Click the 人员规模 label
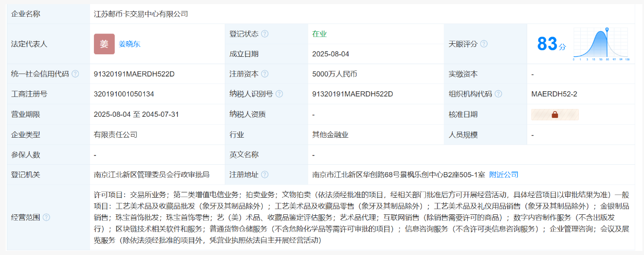644x255 pixels. [x=464, y=135]
